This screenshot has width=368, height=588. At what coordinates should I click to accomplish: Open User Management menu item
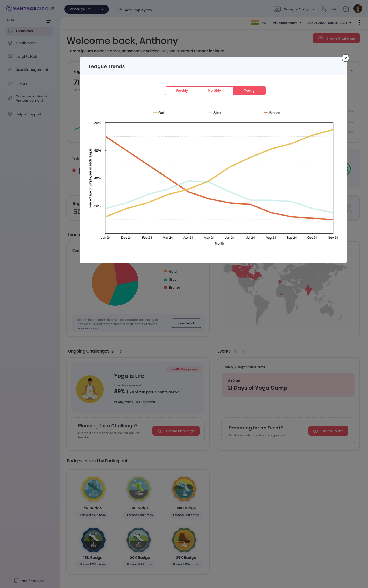(32, 70)
